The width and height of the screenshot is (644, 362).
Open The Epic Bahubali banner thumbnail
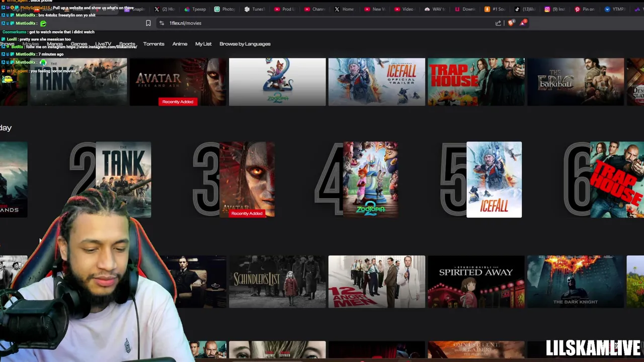pos(575,81)
